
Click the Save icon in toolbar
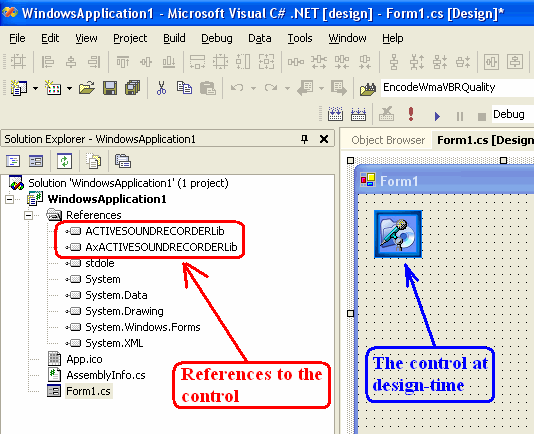point(110,88)
